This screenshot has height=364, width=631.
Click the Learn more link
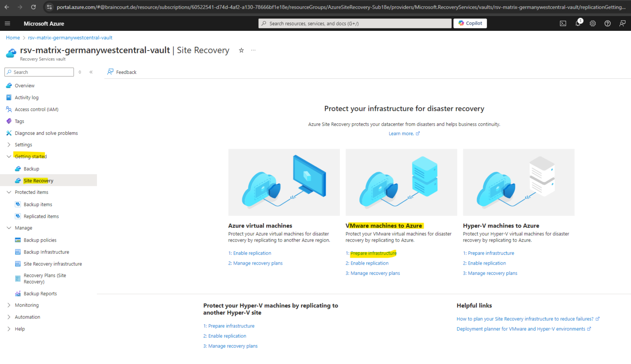pyautogui.click(x=401, y=133)
